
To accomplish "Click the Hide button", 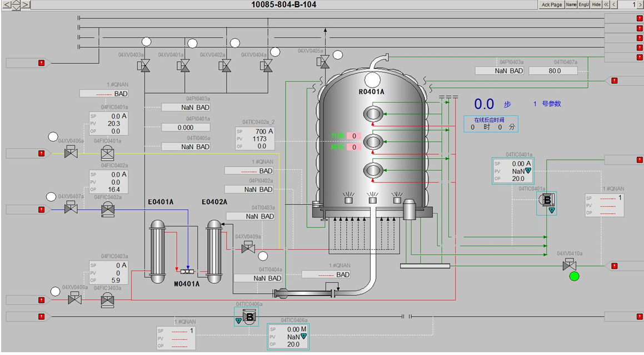I will 596,4.
